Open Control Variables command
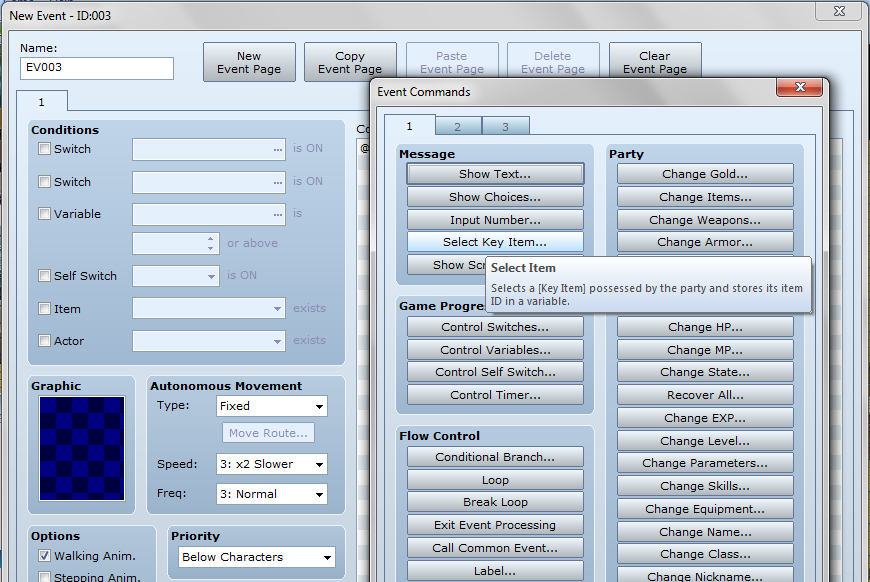Screen dimensions: 870x582 [x=494, y=349]
